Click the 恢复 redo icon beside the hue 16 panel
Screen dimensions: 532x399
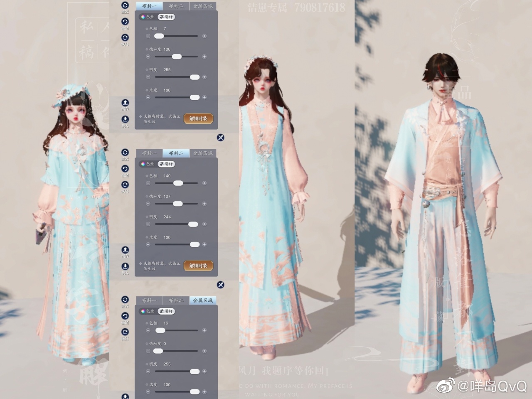pos(125,332)
